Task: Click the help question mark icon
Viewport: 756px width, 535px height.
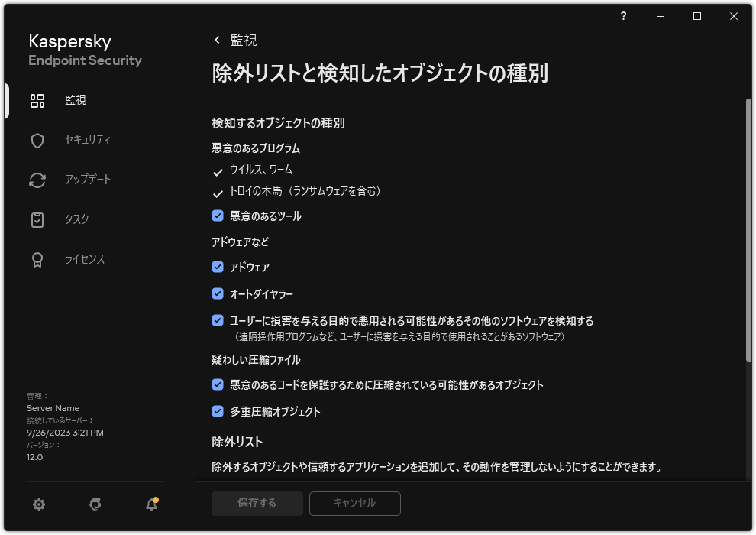Action: click(623, 16)
